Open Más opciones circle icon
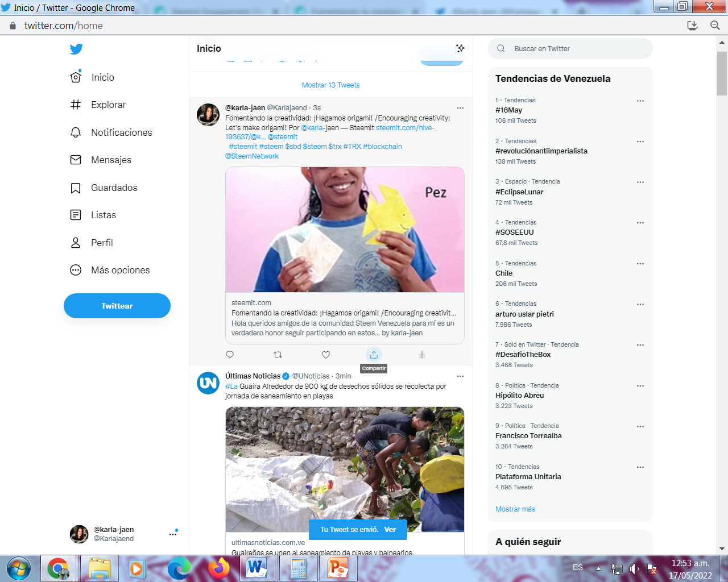Viewport: 728px width, 582px height. point(76,270)
